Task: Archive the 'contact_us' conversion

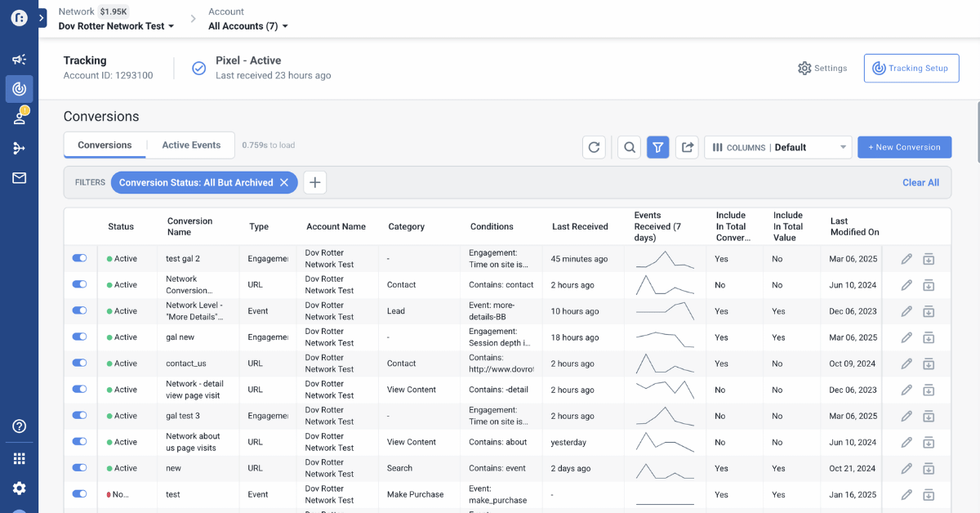Action: [929, 364]
